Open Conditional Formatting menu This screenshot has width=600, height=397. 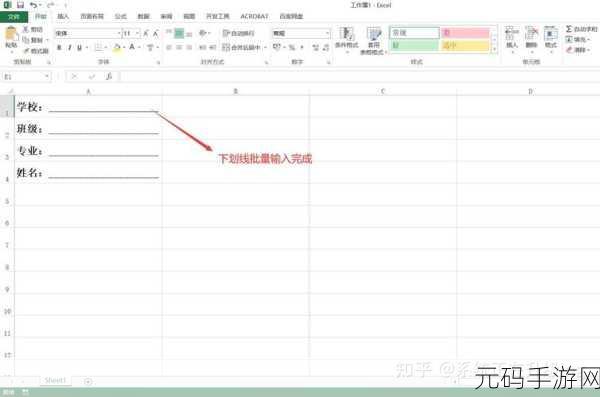346,40
